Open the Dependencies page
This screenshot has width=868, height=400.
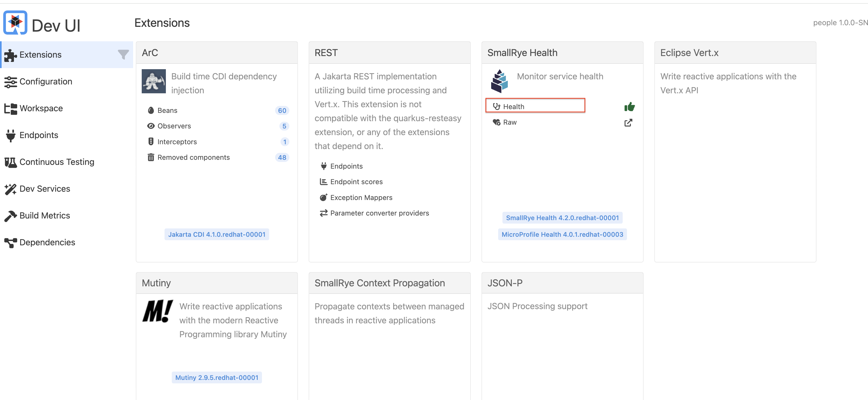[47, 242]
